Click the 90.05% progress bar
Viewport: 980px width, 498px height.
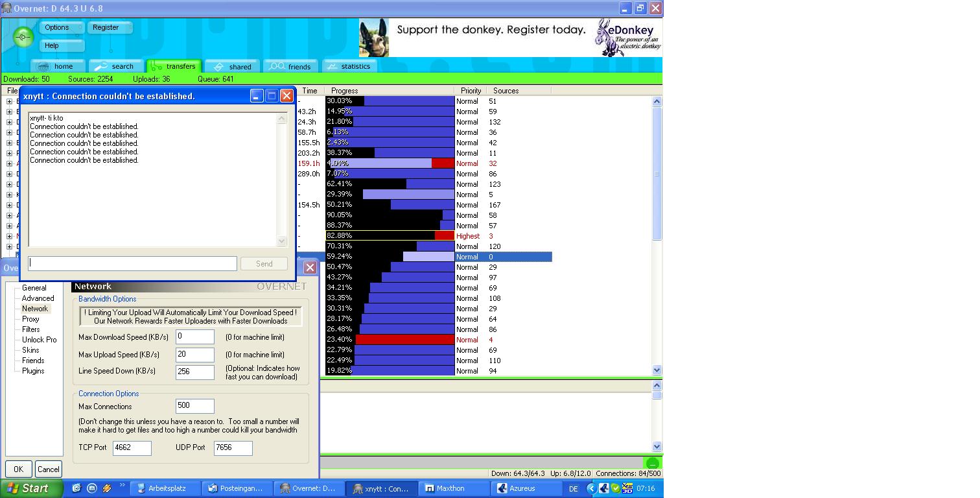click(390, 215)
